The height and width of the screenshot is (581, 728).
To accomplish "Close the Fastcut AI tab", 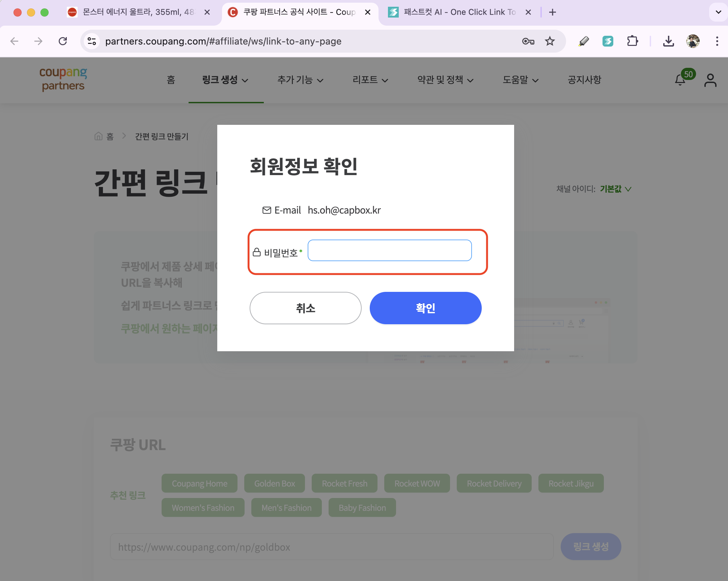I will click(528, 12).
